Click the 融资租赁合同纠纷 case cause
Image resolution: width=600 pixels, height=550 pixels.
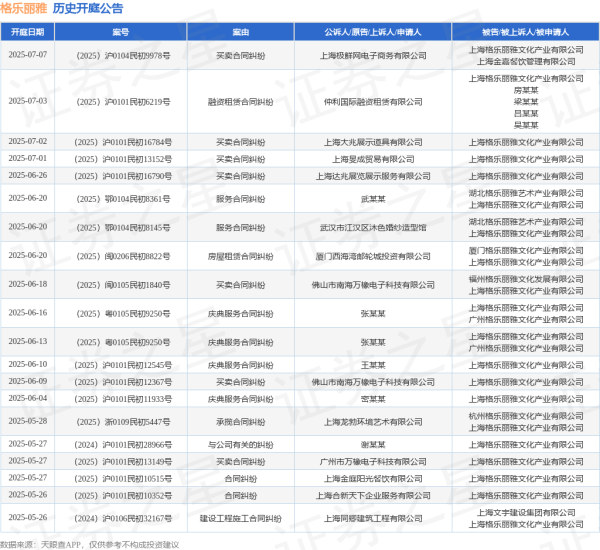click(240, 101)
